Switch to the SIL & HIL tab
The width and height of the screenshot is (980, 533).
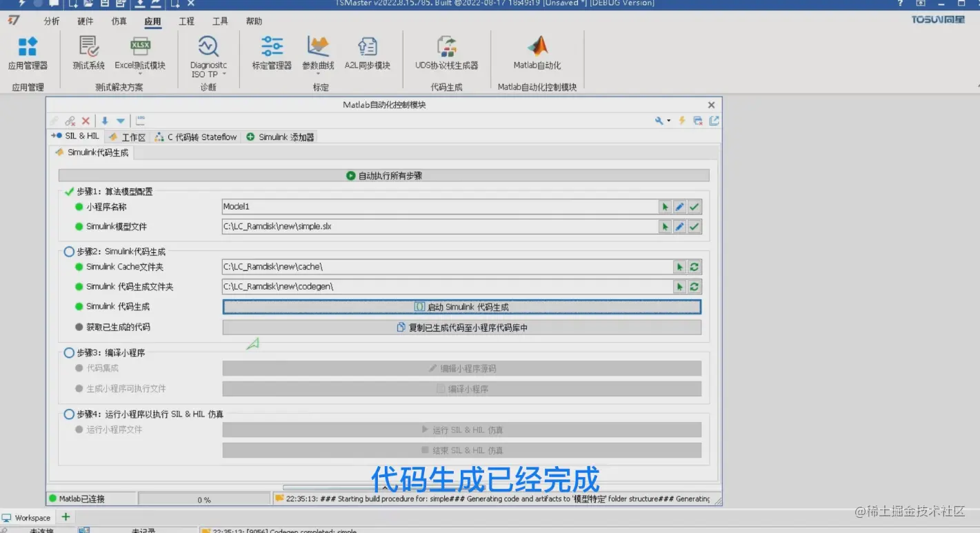(74, 137)
